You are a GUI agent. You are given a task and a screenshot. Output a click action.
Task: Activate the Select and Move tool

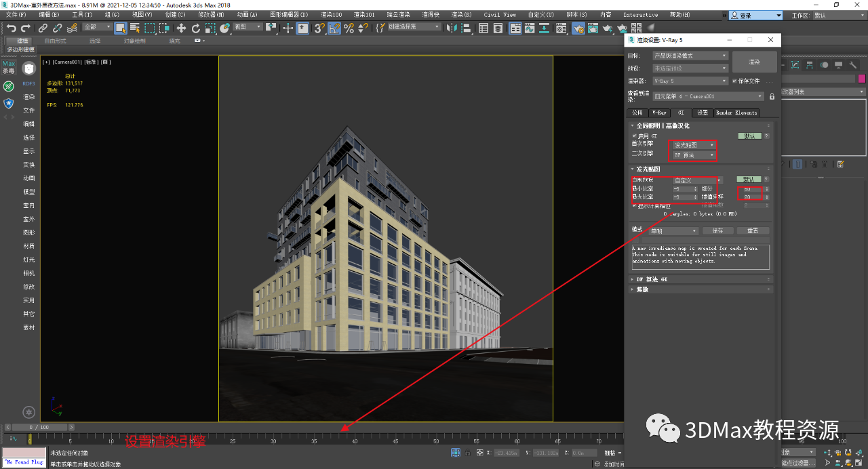point(181,28)
